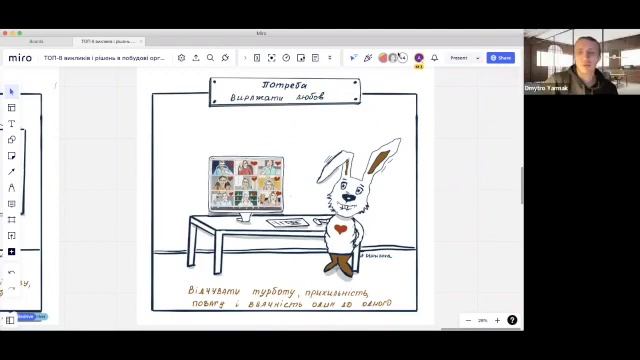
Task: Click the zoom percentage value
Action: [482, 320]
